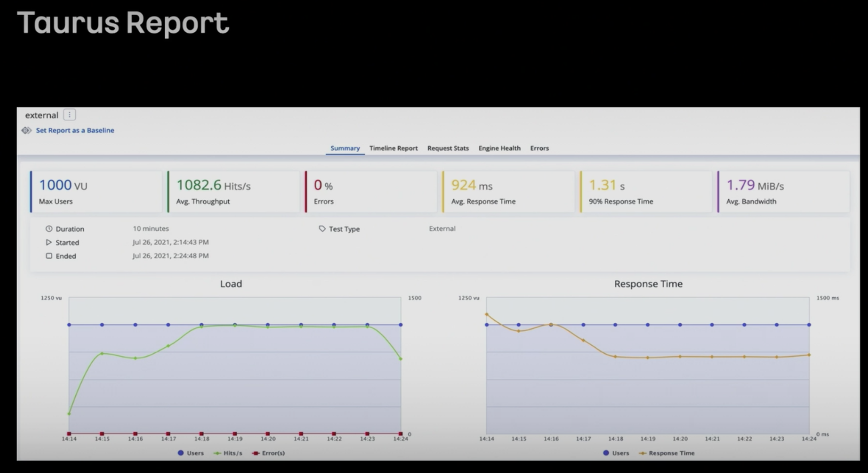Open the Request Stats tab

(x=448, y=148)
